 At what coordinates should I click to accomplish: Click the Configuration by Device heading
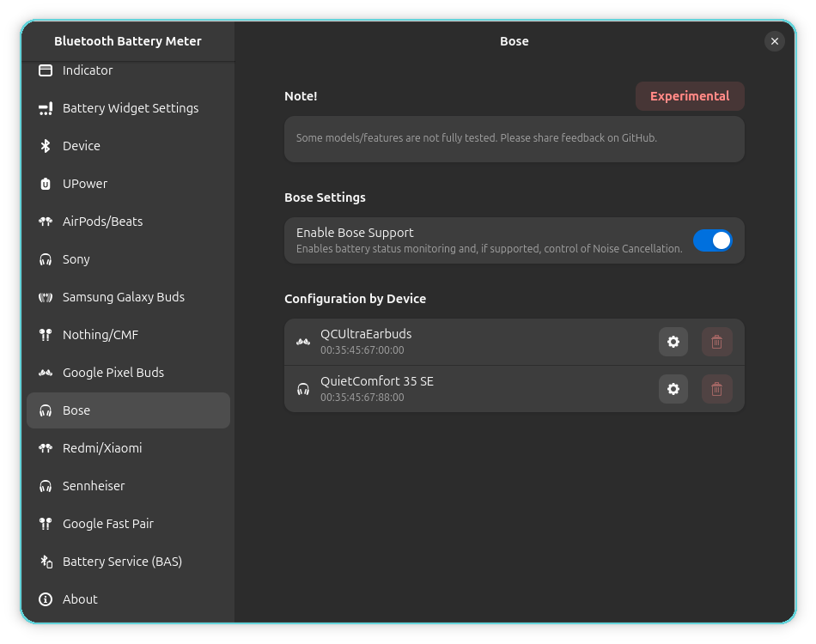[355, 299]
